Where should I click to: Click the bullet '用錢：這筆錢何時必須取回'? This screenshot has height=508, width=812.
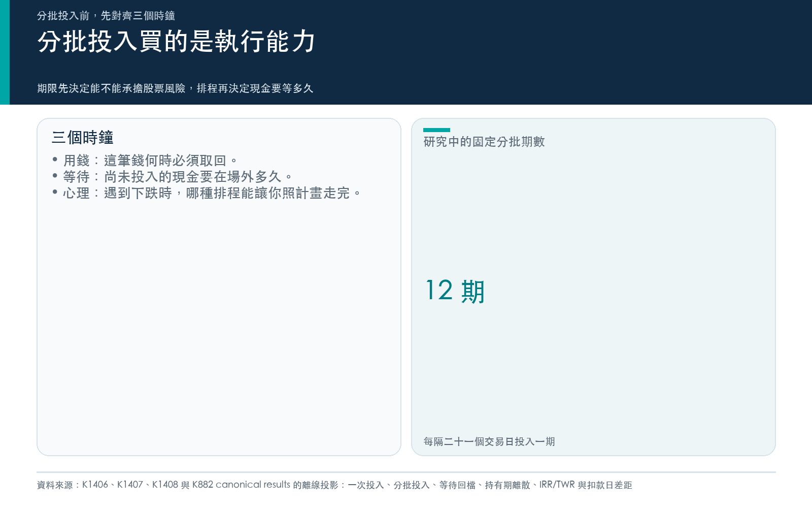(145, 161)
